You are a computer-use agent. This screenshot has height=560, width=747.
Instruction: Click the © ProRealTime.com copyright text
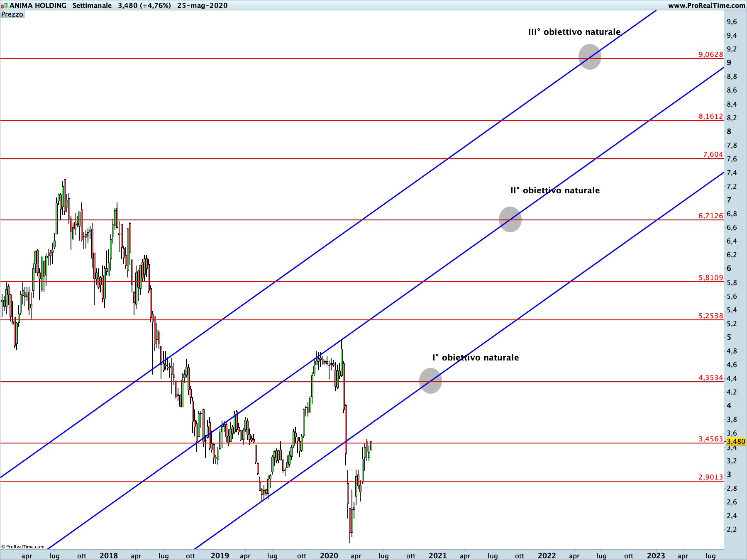(23, 547)
